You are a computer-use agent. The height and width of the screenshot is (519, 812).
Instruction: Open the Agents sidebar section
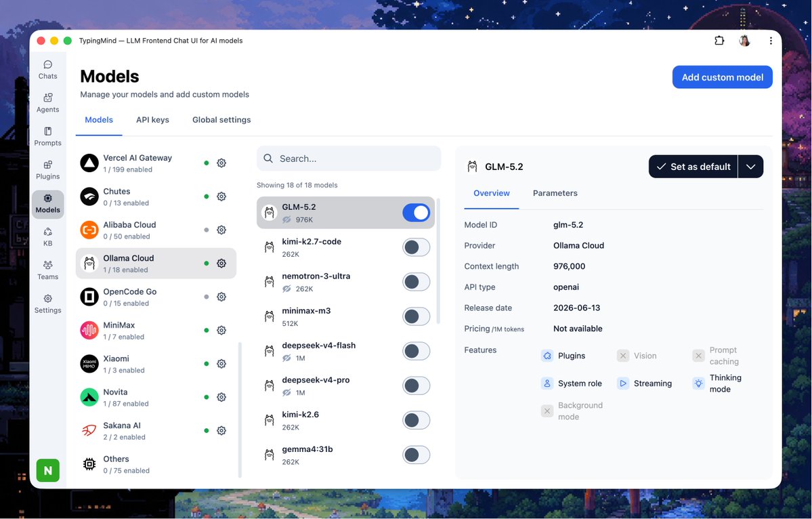click(47, 103)
